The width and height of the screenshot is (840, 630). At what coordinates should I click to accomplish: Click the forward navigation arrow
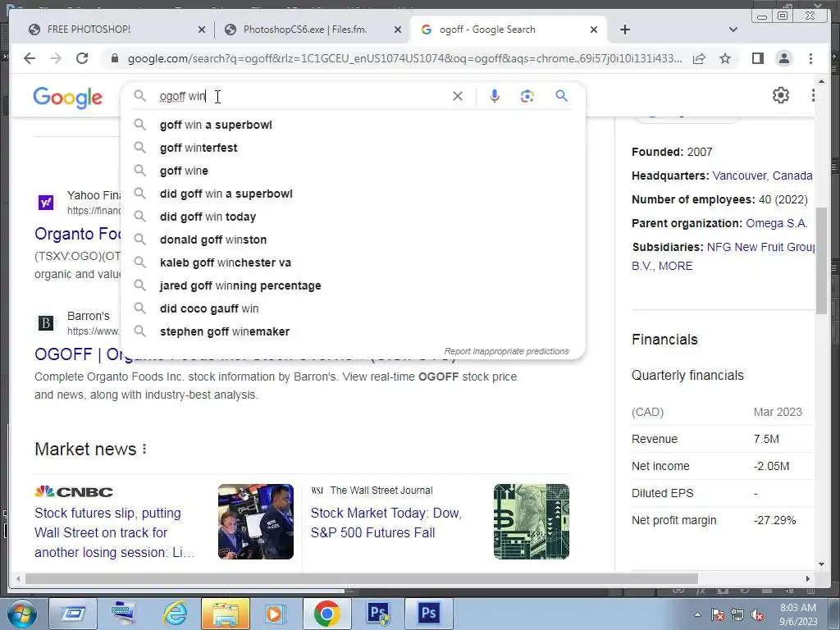56,58
